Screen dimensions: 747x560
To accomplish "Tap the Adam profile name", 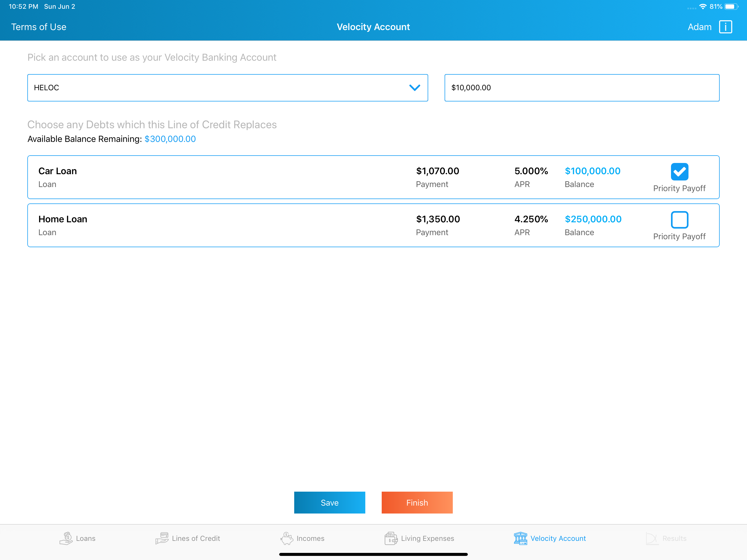I will click(x=700, y=27).
